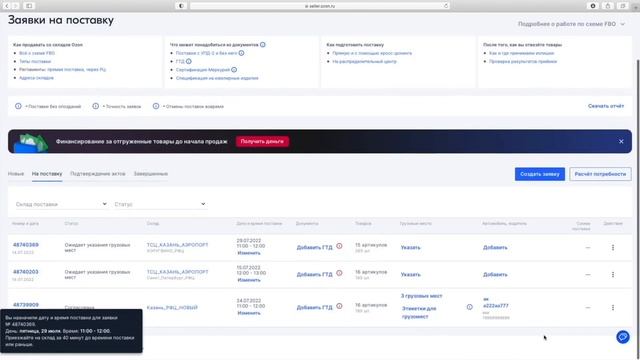The height and width of the screenshot is (360, 640).
Task: Open the 3 грузовых мест link
Action: (421, 296)
